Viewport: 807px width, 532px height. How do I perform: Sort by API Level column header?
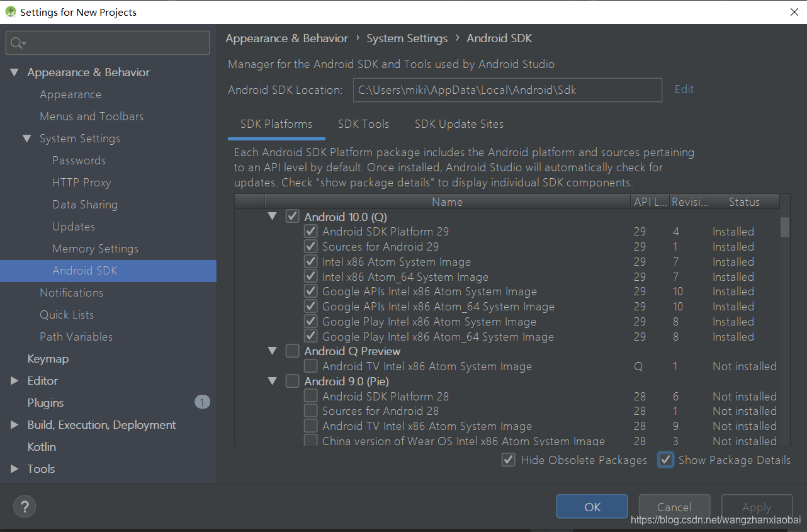click(x=650, y=202)
